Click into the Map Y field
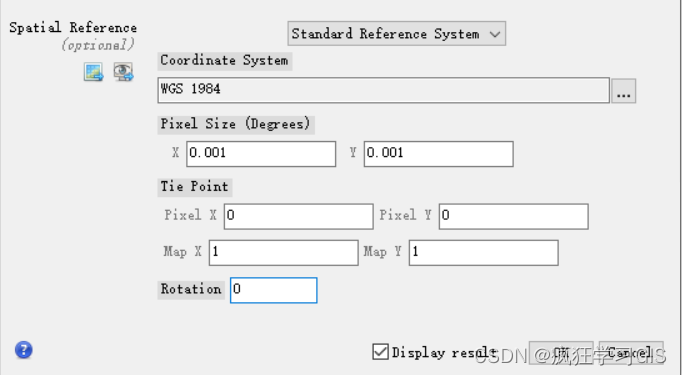Screen dimensions: 682x375 click(x=484, y=253)
